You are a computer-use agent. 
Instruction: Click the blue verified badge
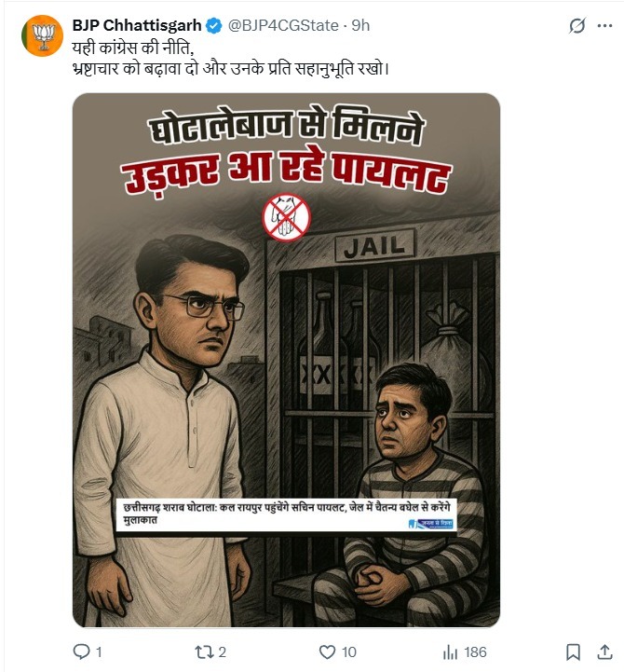tap(214, 26)
